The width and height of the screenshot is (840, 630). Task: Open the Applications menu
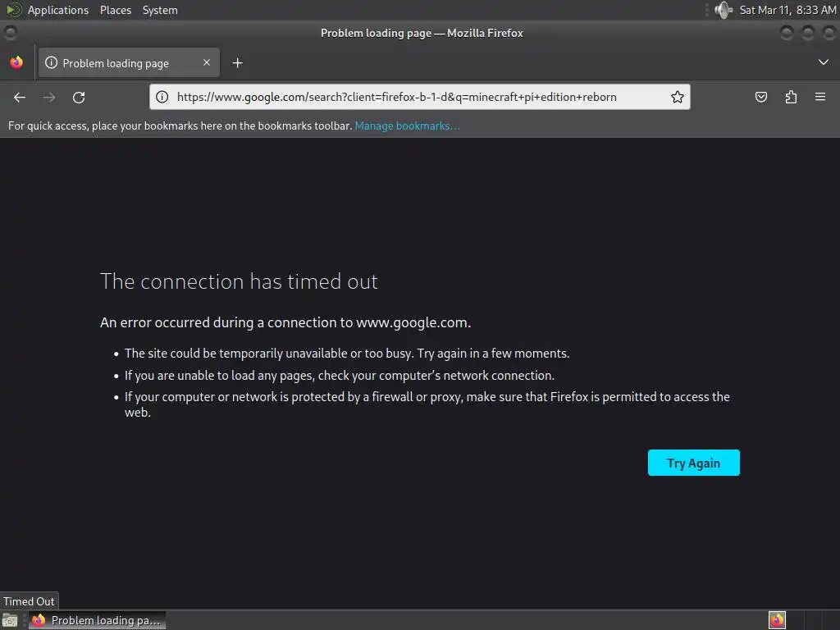point(58,10)
